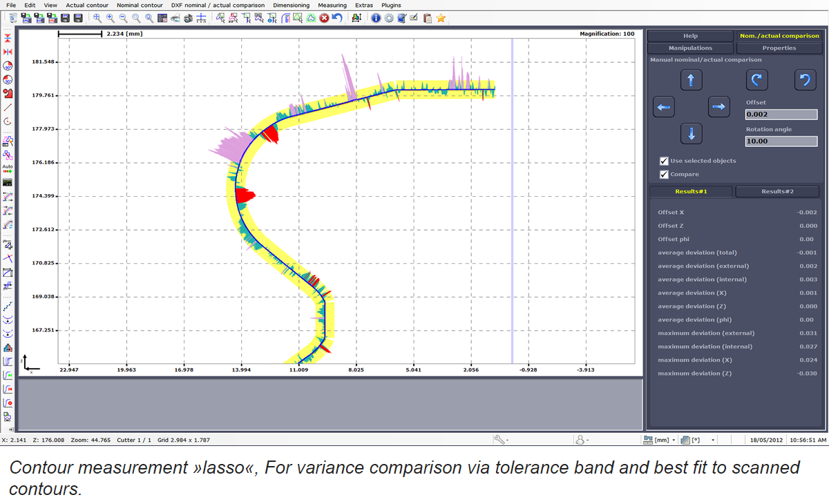Switch to the Manipulations tab
This screenshot has height=504, width=829.
tap(690, 48)
